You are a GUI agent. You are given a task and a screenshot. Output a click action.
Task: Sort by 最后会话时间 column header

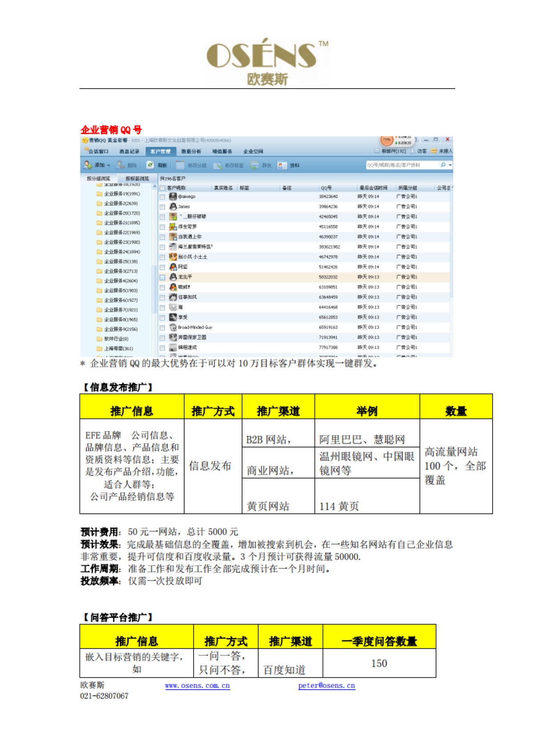[x=373, y=188]
